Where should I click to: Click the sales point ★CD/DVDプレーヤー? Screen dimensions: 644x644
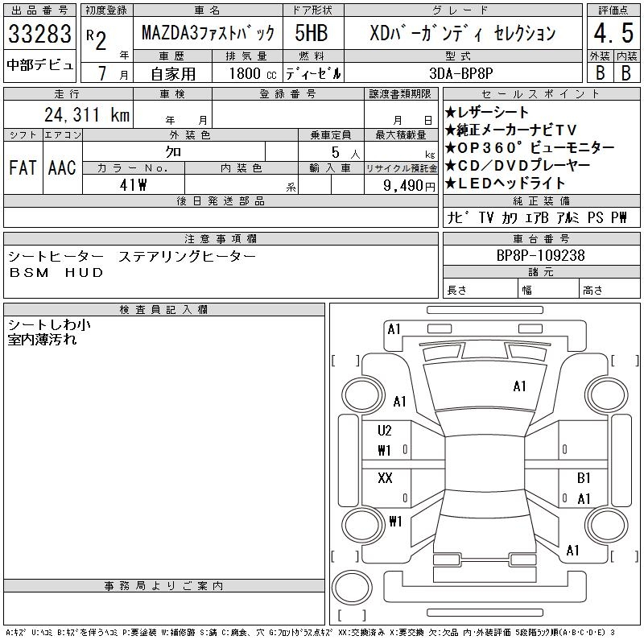click(518, 166)
